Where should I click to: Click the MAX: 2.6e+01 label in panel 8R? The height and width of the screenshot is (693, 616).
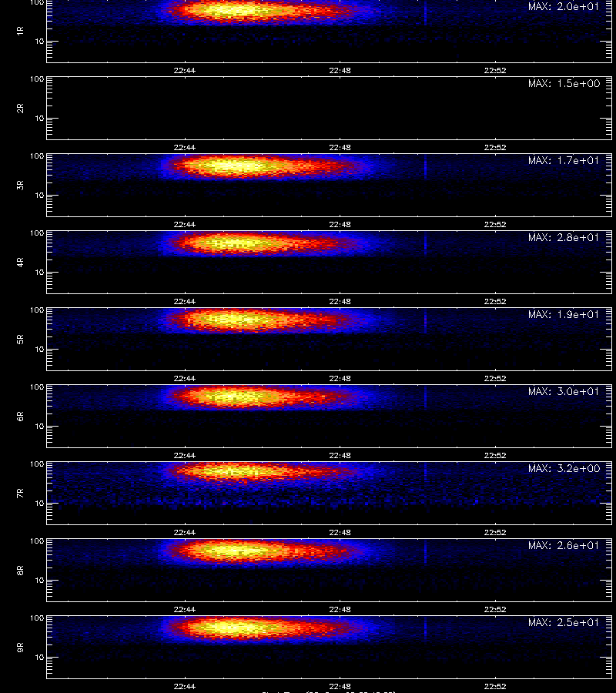[564, 545]
